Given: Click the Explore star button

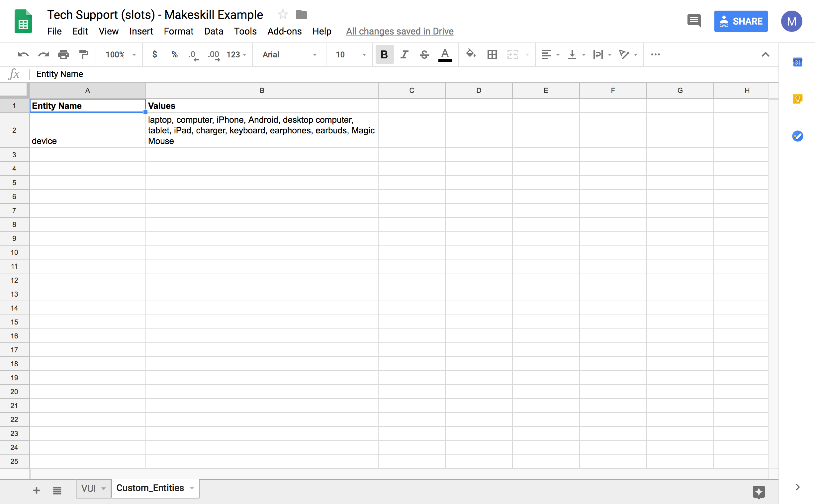Looking at the screenshot, I should click(x=759, y=492).
